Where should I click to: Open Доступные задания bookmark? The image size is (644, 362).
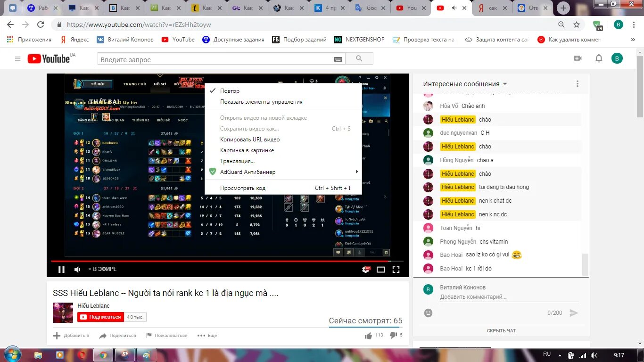tap(233, 40)
